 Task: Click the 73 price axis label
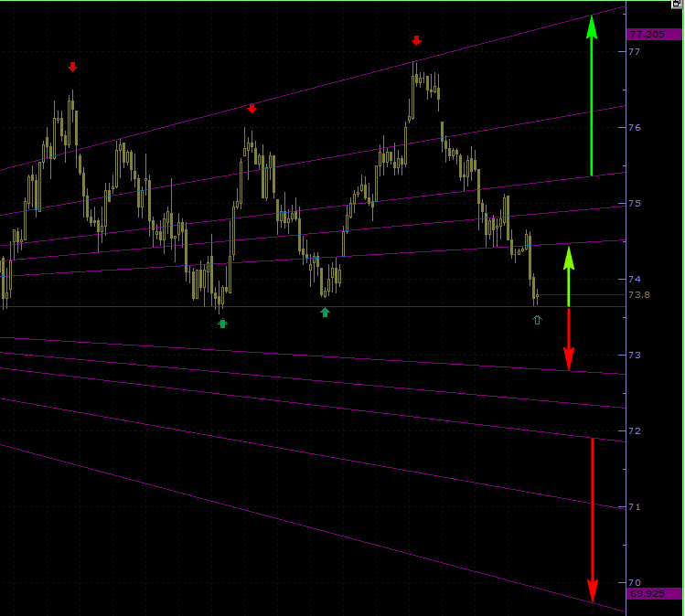(x=635, y=355)
